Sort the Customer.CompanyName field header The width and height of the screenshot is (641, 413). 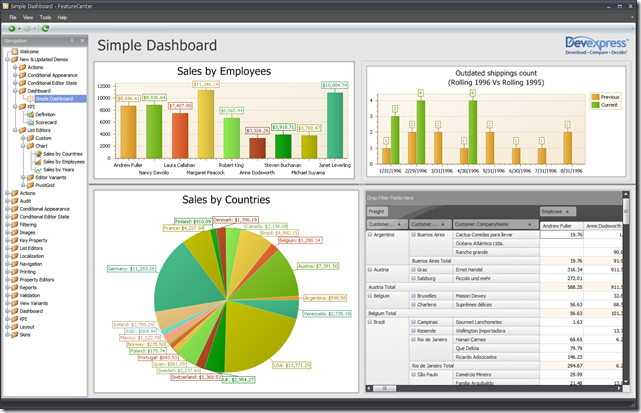495,224
